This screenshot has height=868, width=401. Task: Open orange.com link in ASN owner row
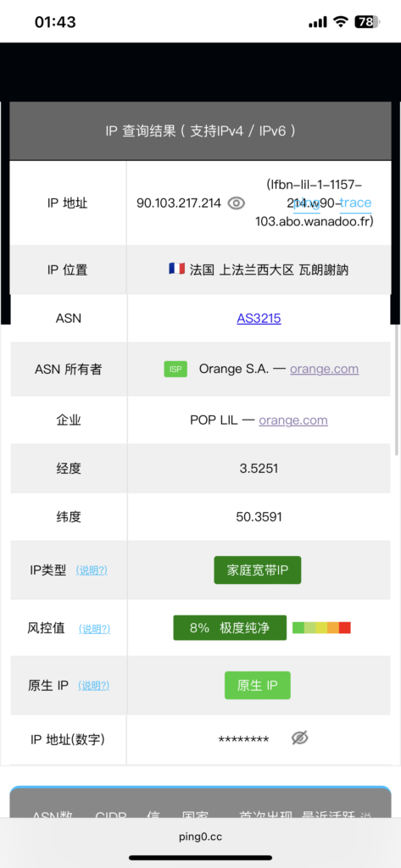[324, 369]
